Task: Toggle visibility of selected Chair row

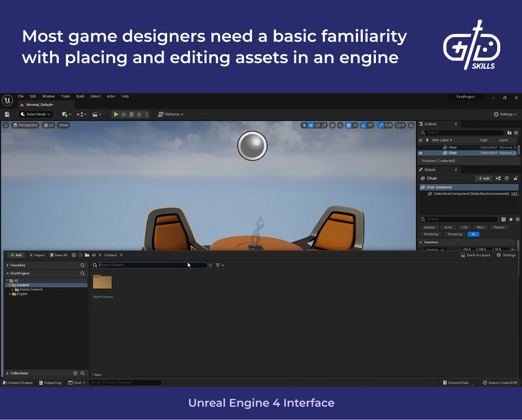Action: click(x=420, y=153)
